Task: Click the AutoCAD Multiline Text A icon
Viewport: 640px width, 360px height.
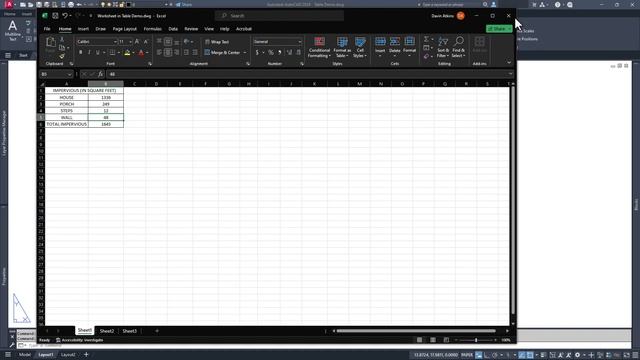Action: click(13, 26)
